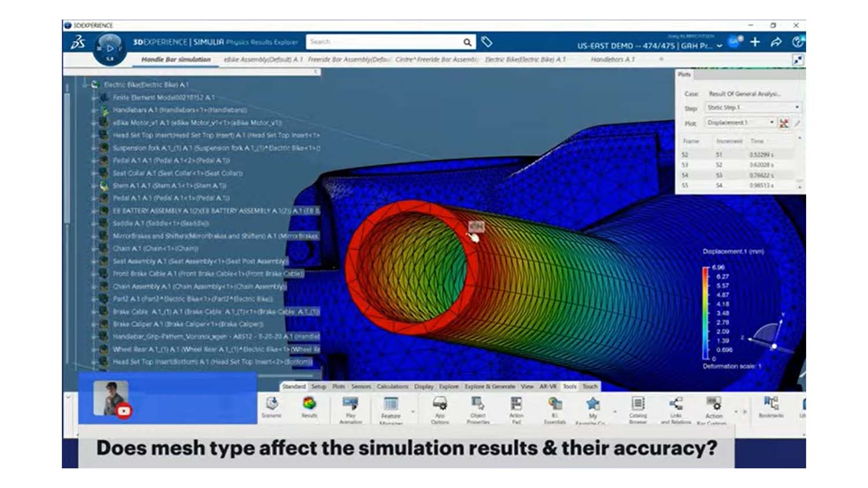Expand the Handlebars A.1 tree node
Screen dimensions: 868x488
click(x=94, y=110)
